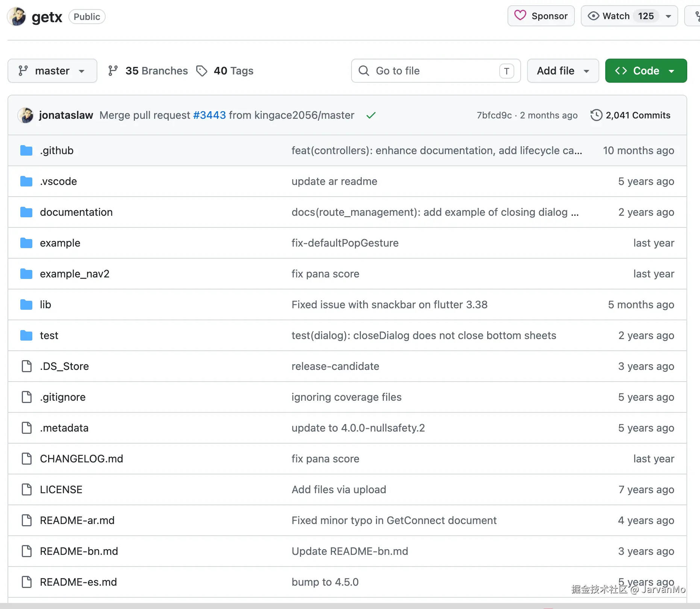The width and height of the screenshot is (700, 609).
Task: Click the Watch eye icon
Action: pos(593,16)
